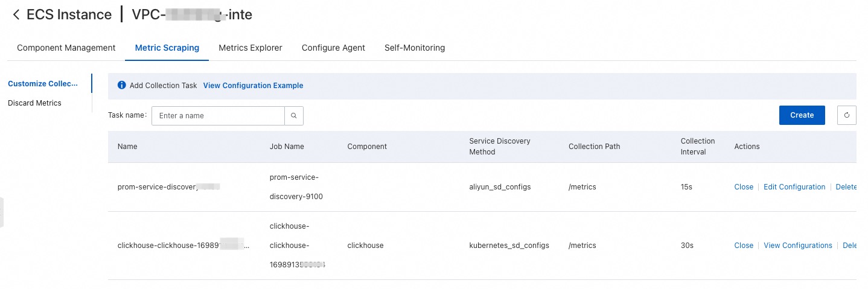Viewport: 868px width, 289px height.
Task: Click the blue info icon in banner
Action: [x=121, y=86]
